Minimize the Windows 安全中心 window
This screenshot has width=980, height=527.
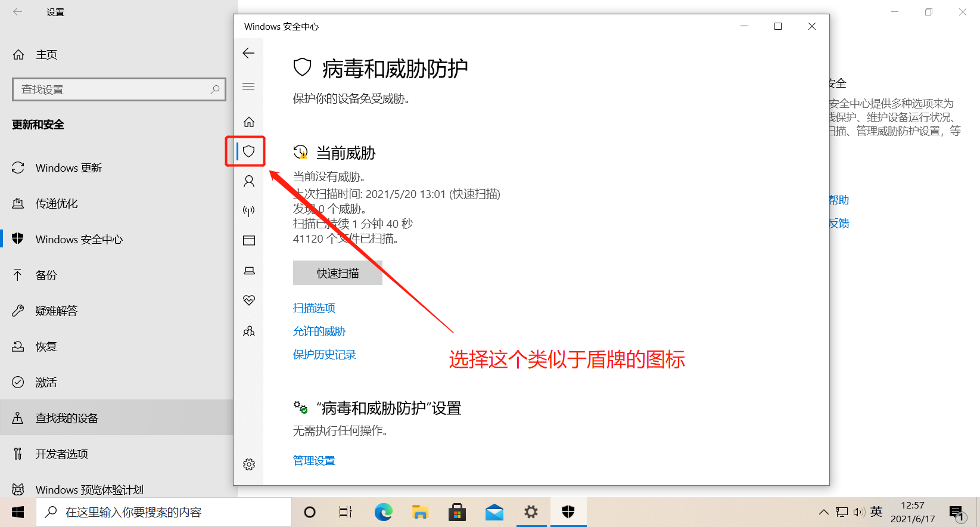tap(744, 26)
